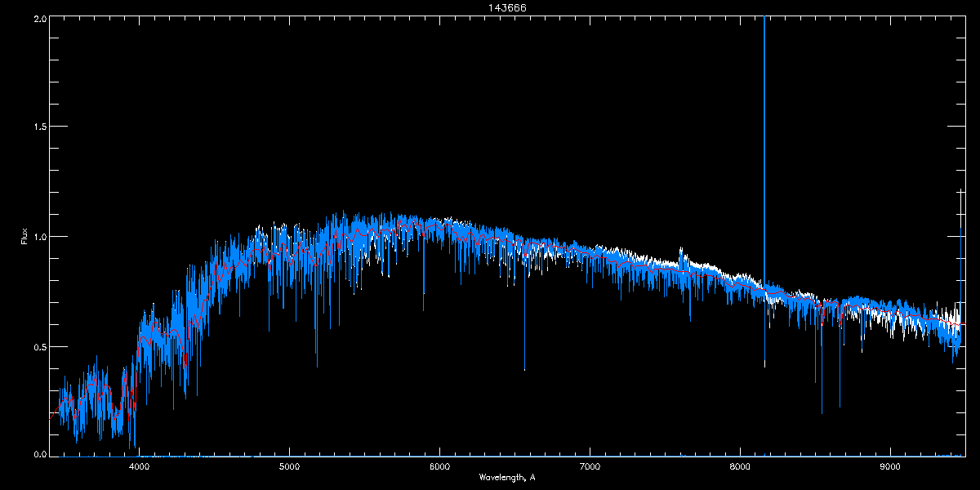Screen dimensions: 980x490
Task: Click the Wavelength, A axis label
Action: pyautogui.click(x=506, y=477)
